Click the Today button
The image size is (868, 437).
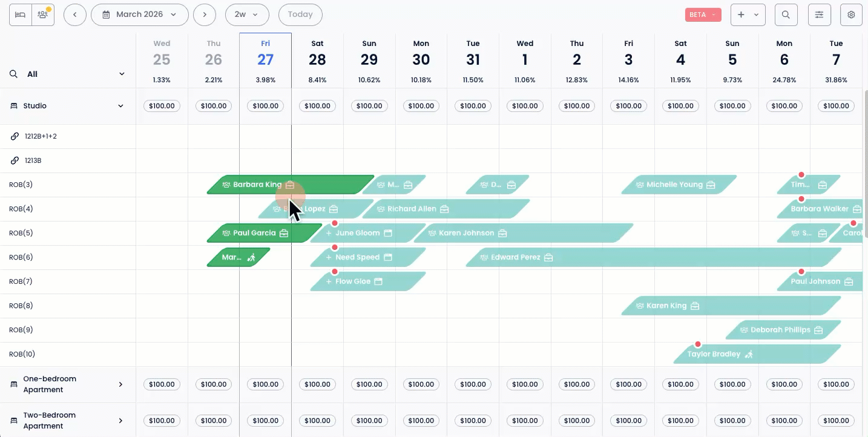tap(300, 15)
